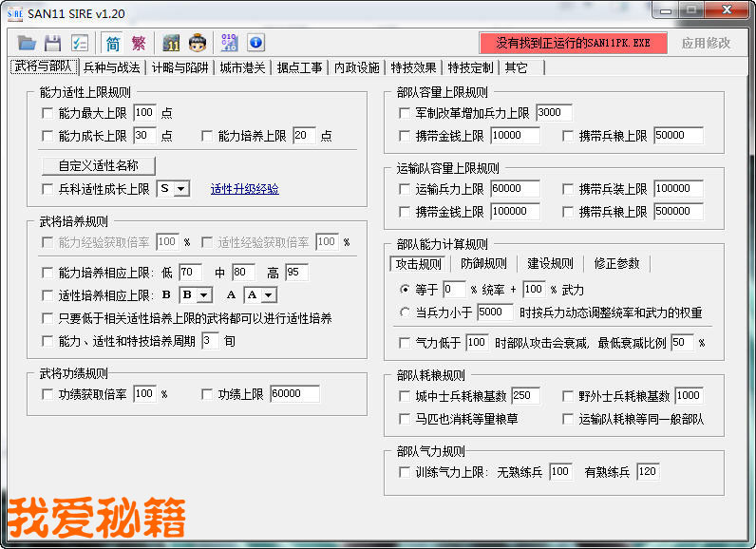Screen dimensions: 756x549
Task: Enable the 能力最大上限 checkbox
Action: pos(48,112)
